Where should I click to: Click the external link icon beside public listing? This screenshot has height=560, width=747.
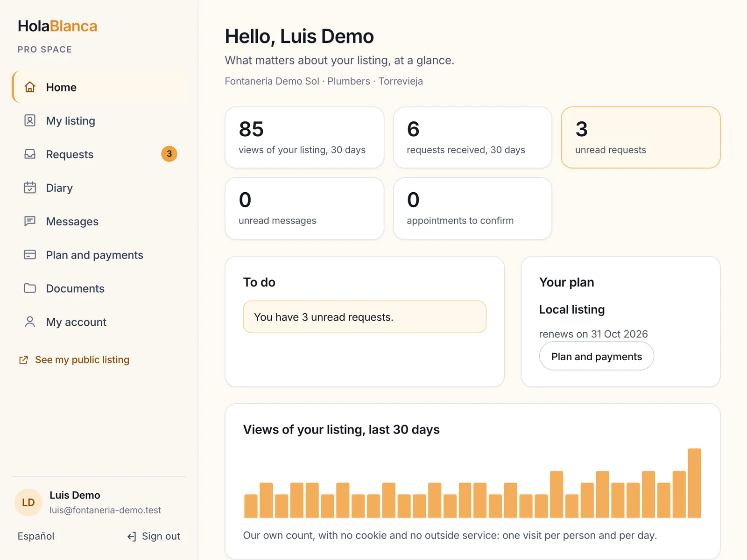(23, 360)
